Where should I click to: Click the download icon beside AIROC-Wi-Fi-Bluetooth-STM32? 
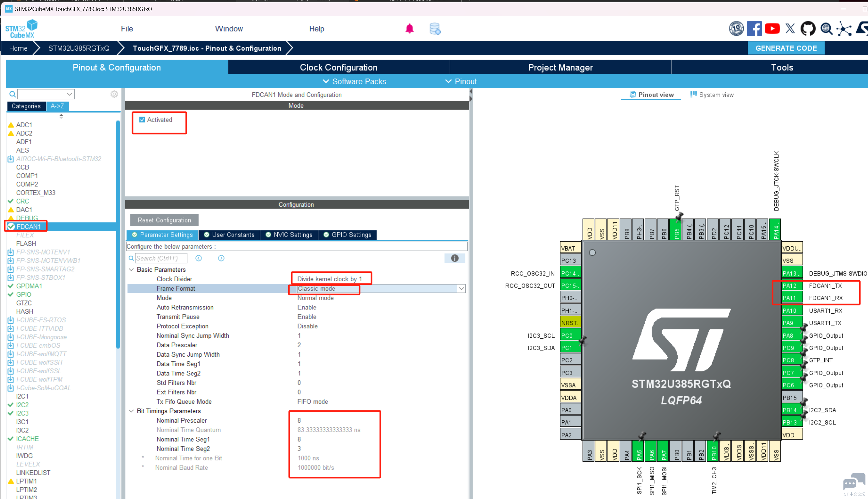11,159
